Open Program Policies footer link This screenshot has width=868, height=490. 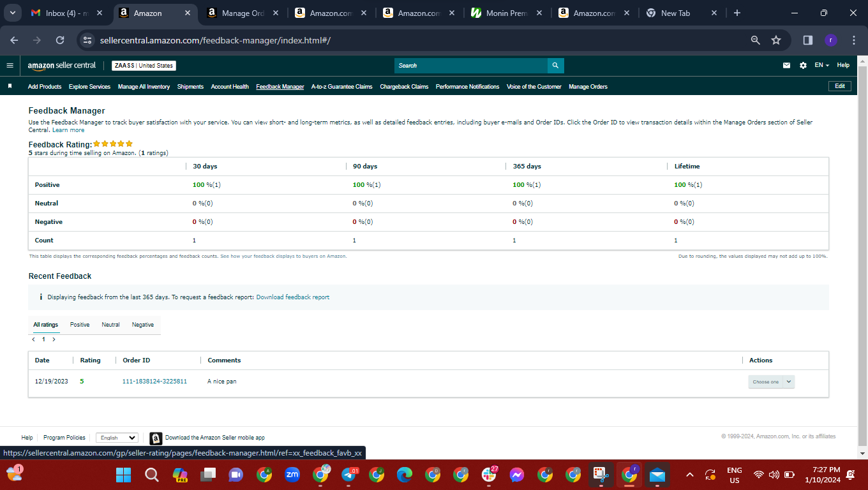[x=64, y=438]
